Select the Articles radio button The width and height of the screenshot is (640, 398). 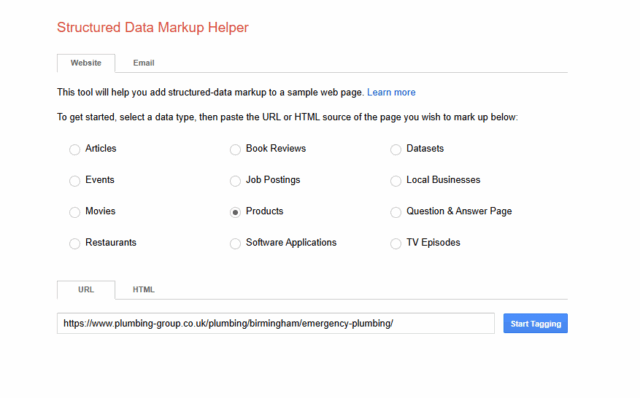(x=75, y=149)
